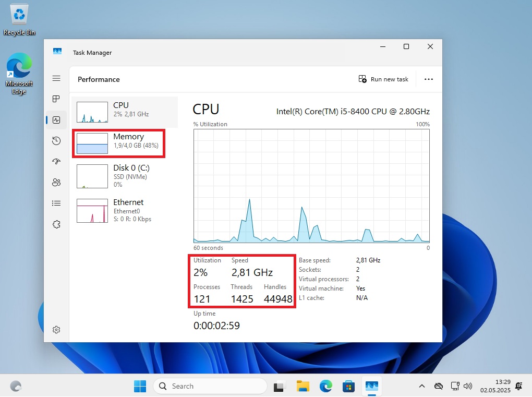Open the Recycle Bin desktop icon
532x397 pixels.
pyautogui.click(x=19, y=20)
